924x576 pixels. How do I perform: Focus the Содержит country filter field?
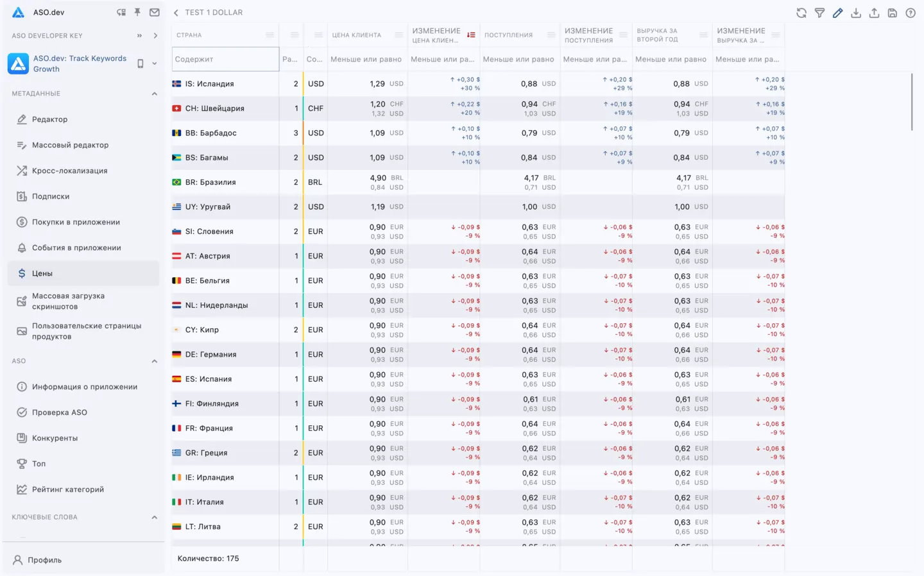[x=225, y=59]
